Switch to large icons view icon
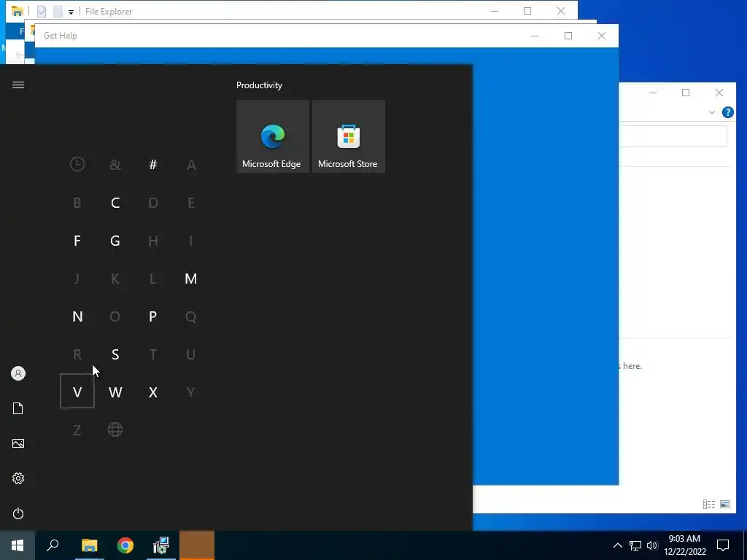This screenshot has width=747, height=560. (725, 505)
